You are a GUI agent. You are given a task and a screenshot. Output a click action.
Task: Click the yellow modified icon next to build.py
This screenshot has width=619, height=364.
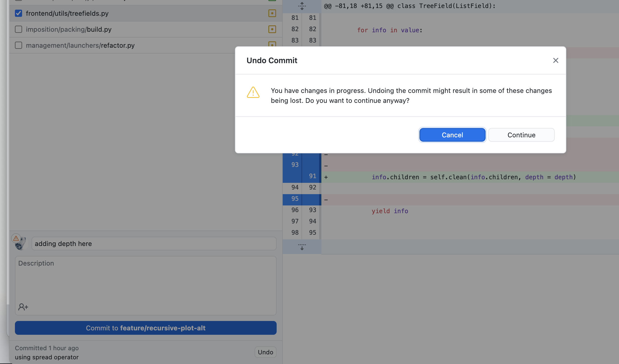pos(272,29)
